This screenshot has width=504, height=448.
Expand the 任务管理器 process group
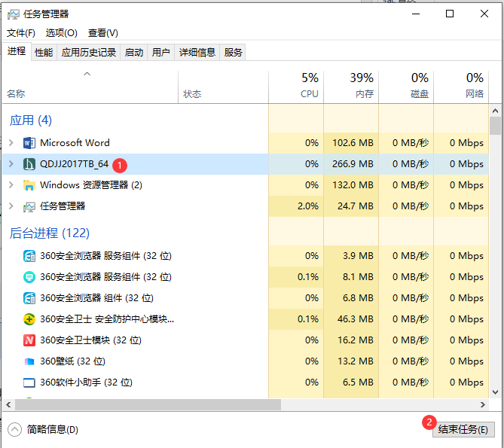(11, 206)
